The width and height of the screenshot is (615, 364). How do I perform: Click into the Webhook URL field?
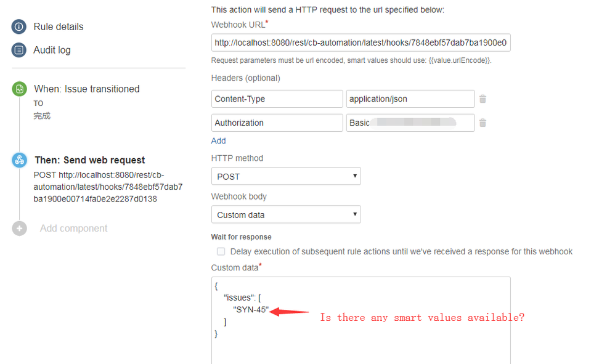pyautogui.click(x=361, y=42)
